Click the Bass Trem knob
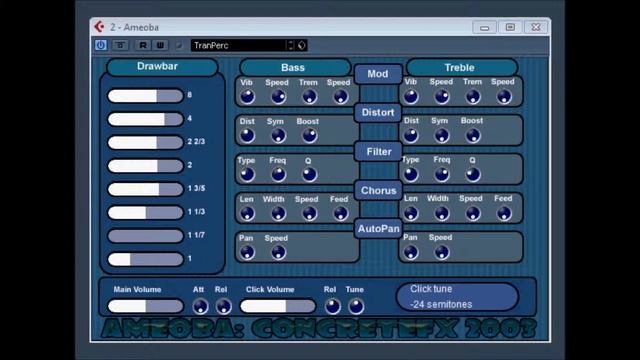The image size is (640, 360). [309, 97]
